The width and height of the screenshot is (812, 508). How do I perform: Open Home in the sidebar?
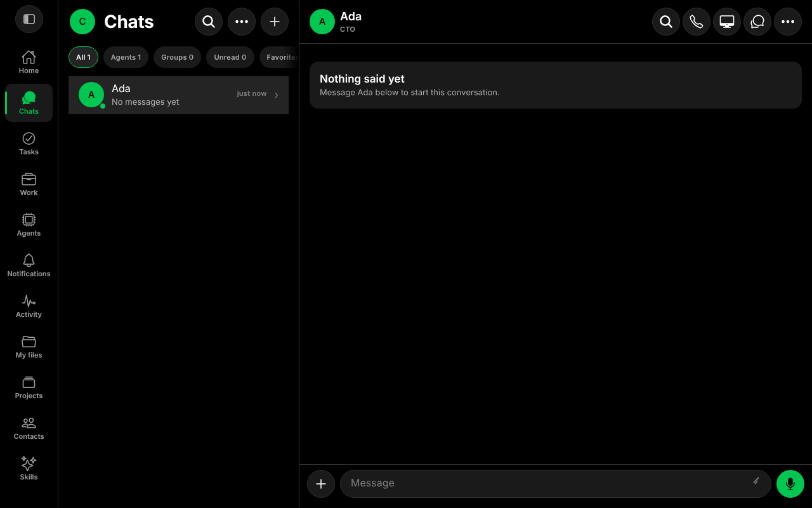29,62
